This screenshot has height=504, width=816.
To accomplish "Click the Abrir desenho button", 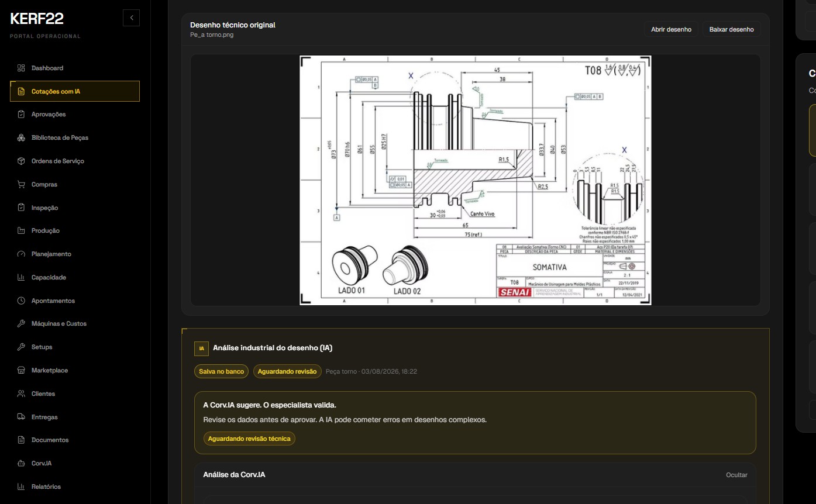I will coord(671,29).
